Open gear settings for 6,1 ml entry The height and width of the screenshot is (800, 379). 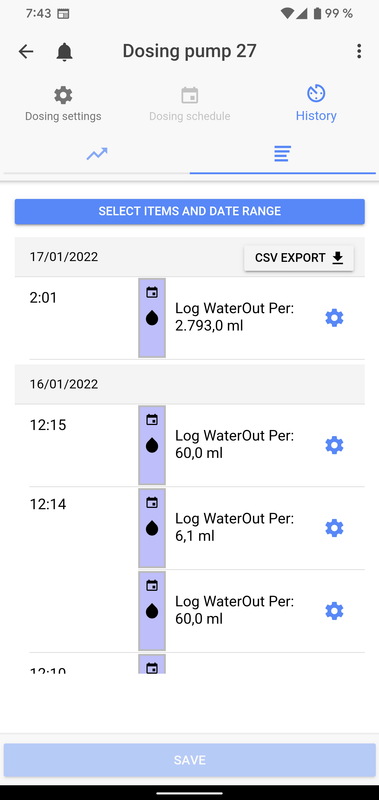[335, 528]
